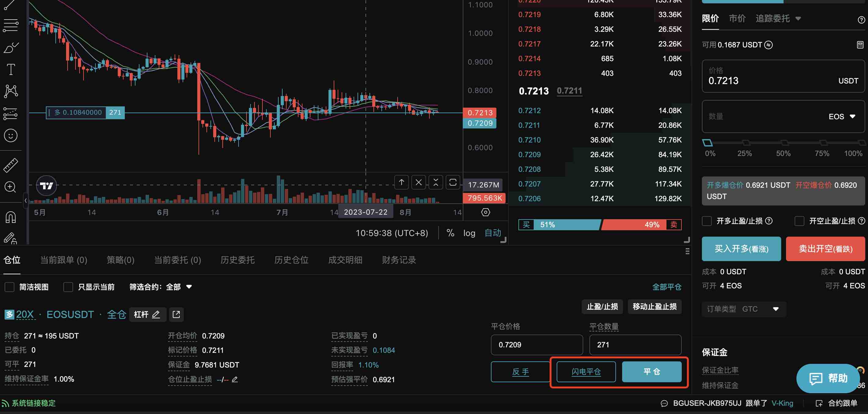The image size is (868, 414).
Task: Click 买入开多(看涨) button
Action: click(741, 249)
